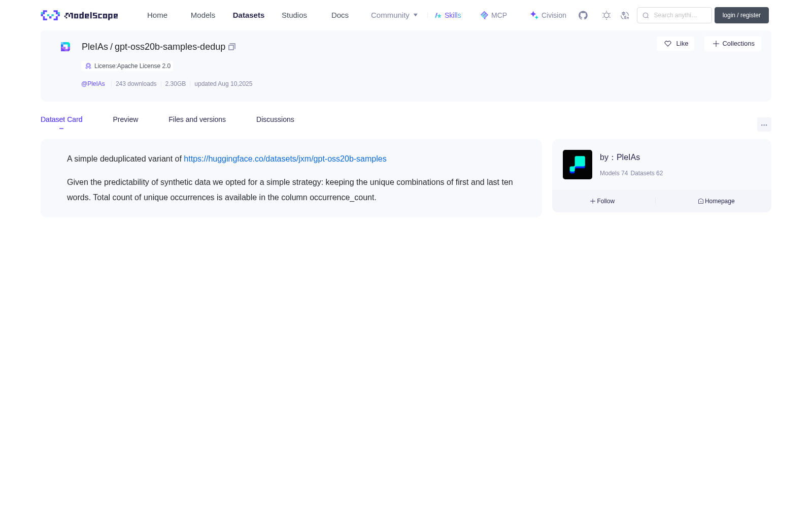Open the Docs menu item

340,15
